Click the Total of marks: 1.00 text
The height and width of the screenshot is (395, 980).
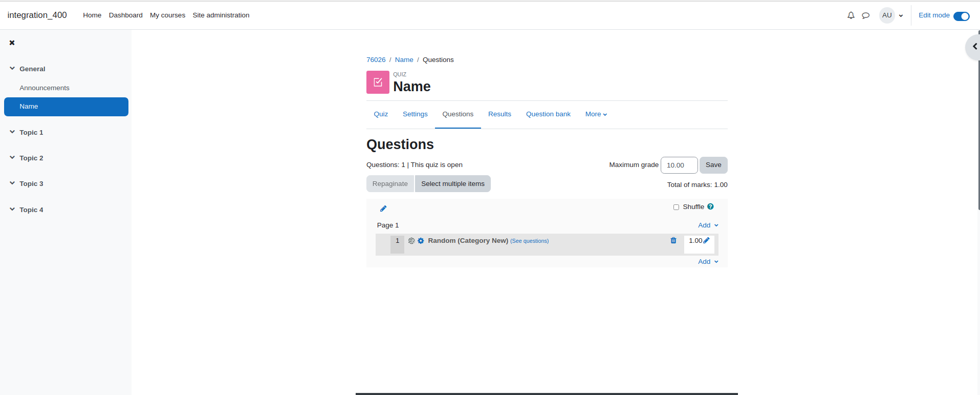[x=697, y=185]
